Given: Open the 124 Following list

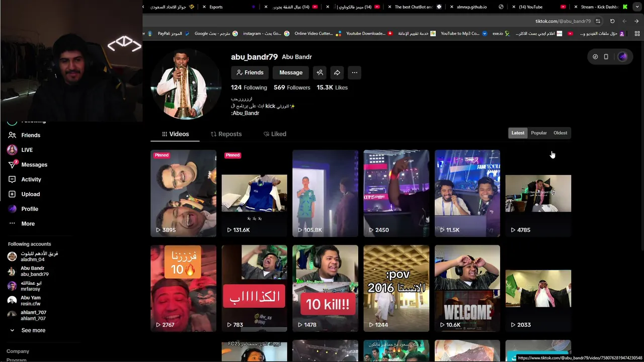Looking at the screenshot, I should click(249, 87).
